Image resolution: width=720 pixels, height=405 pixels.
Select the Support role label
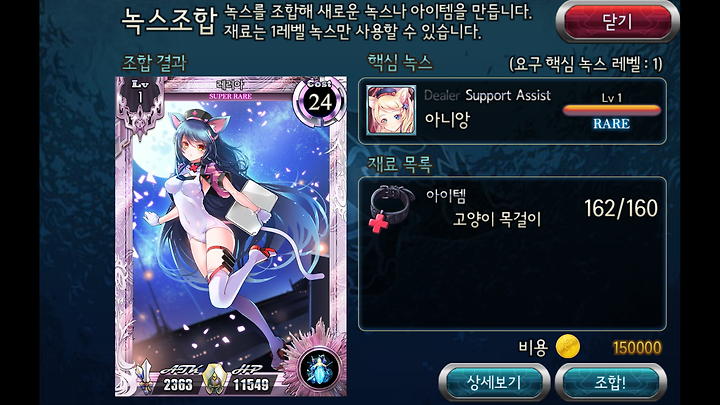pos(488,95)
